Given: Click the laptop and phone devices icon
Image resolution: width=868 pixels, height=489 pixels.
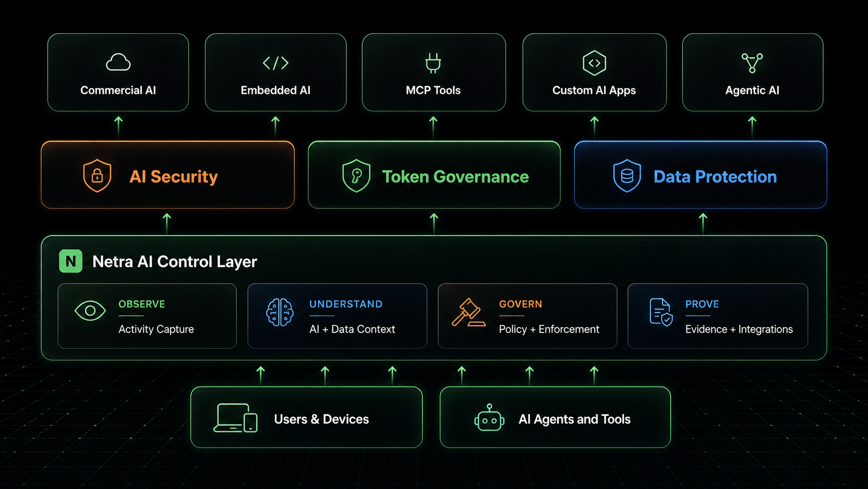Looking at the screenshot, I should [236, 418].
